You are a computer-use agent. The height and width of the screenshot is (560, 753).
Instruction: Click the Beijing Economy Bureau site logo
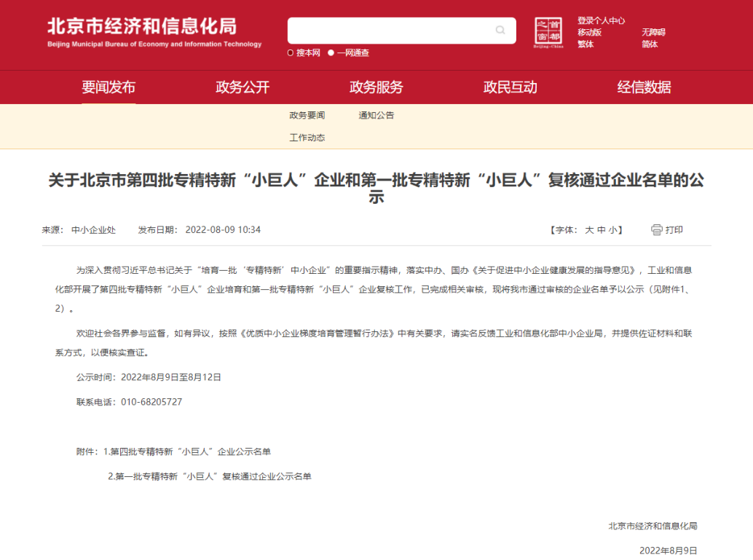click(x=154, y=32)
